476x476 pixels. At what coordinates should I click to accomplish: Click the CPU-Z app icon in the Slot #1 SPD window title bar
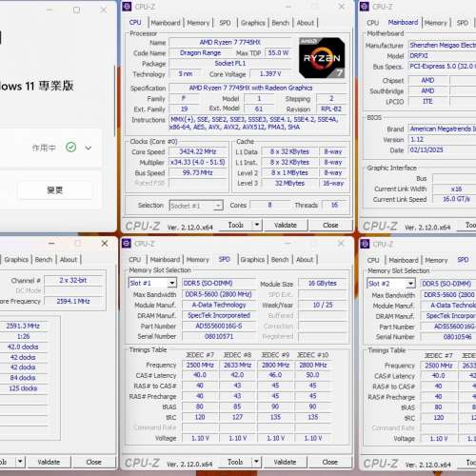pos(127,244)
